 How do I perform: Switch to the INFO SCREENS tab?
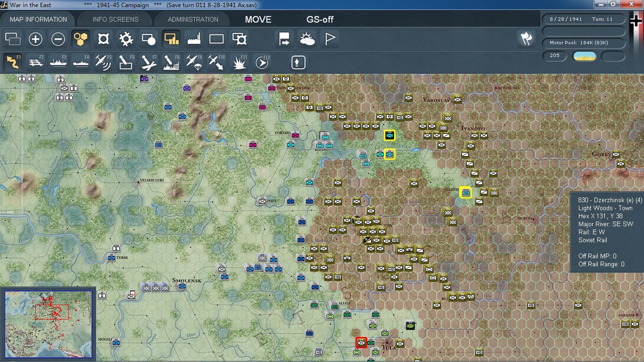(x=116, y=19)
